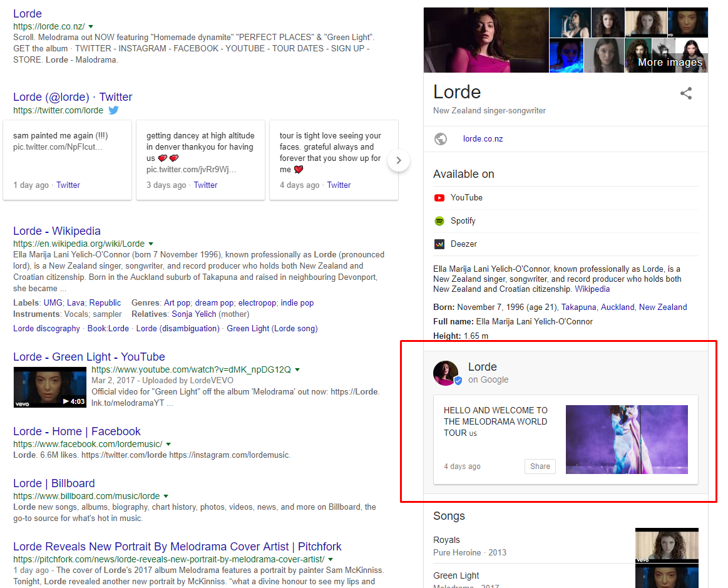Open YouTube from the Available on list
This screenshot has width=728, height=588.
coord(464,197)
